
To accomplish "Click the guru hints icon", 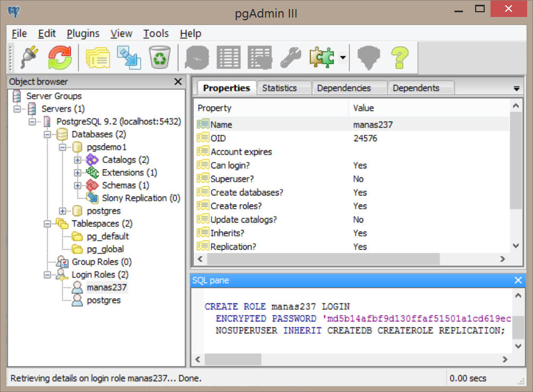I will (x=369, y=57).
